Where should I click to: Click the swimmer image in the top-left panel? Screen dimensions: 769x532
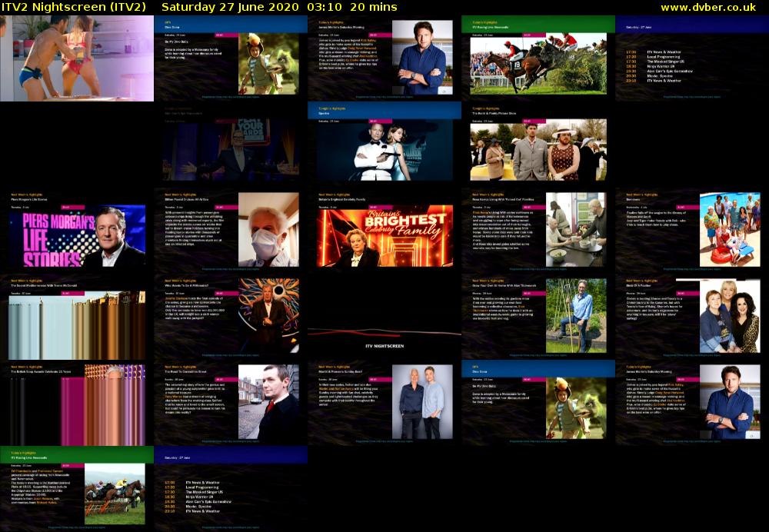point(77,58)
